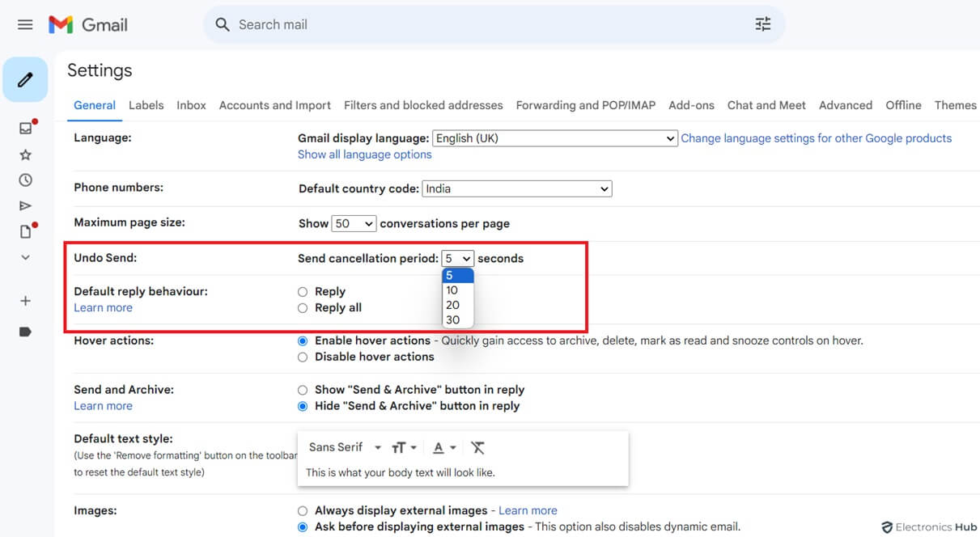Enable Show "Send & Archive" button option
The image size is (980, 537).
tap(303, 390)
